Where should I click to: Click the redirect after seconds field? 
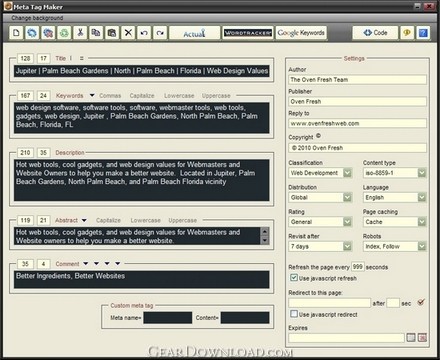pyautogui.click(x=393, y=303)
